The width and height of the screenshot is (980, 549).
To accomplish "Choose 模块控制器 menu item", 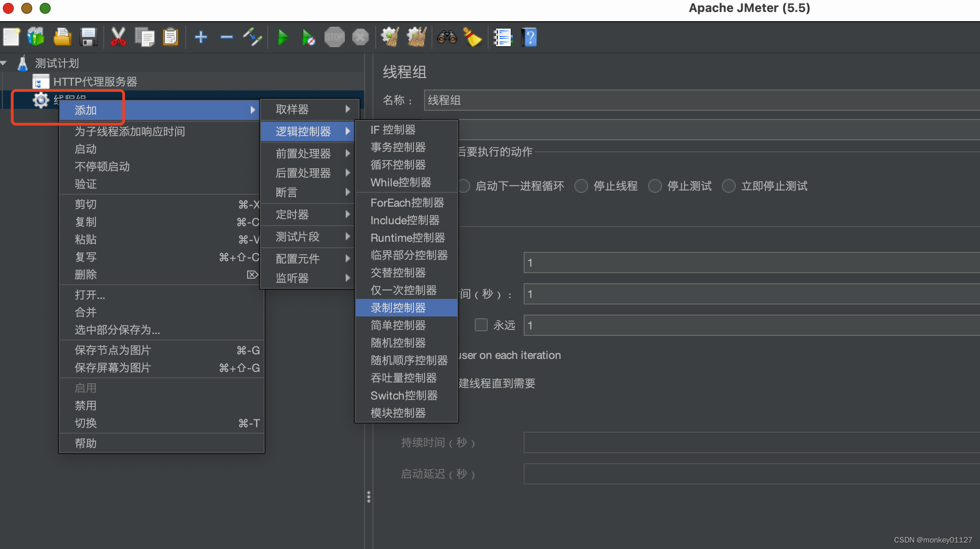I will 407,413.
